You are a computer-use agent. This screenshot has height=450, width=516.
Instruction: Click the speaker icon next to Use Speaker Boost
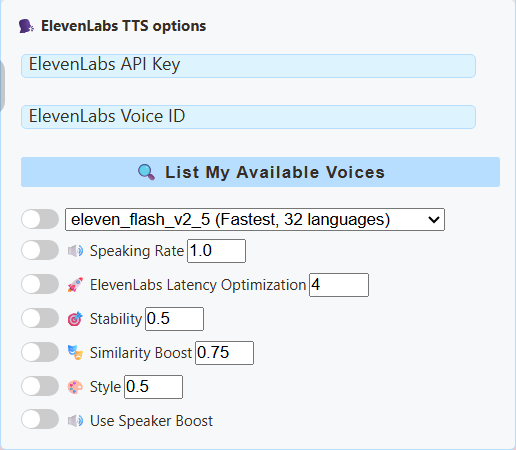click(x=75, y=421)
